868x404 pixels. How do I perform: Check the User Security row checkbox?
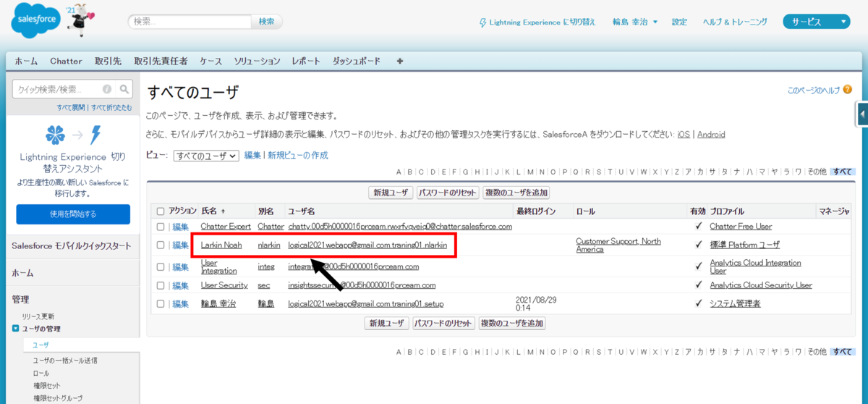(x=161, y=285)
